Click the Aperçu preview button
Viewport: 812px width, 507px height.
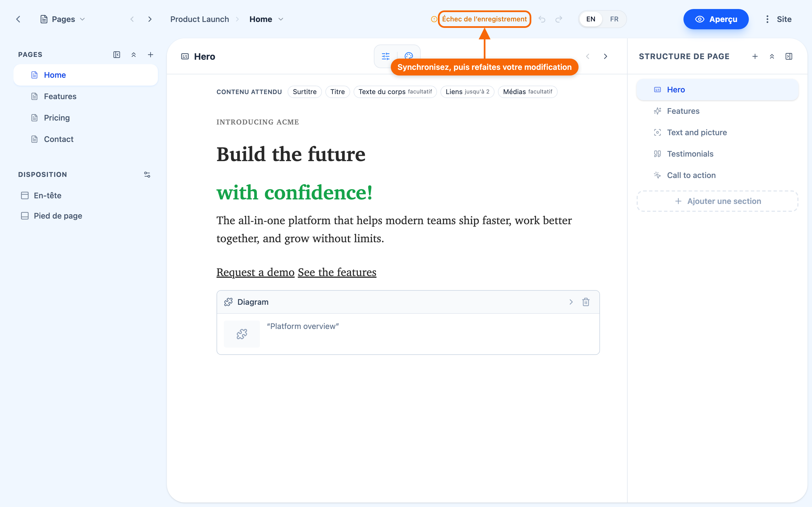[716, 19]
